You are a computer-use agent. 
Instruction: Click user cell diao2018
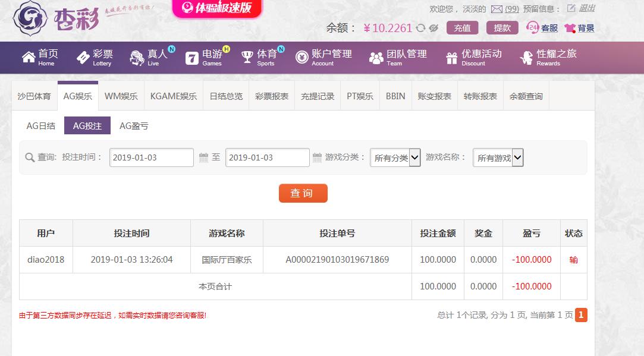coord(46,260)
